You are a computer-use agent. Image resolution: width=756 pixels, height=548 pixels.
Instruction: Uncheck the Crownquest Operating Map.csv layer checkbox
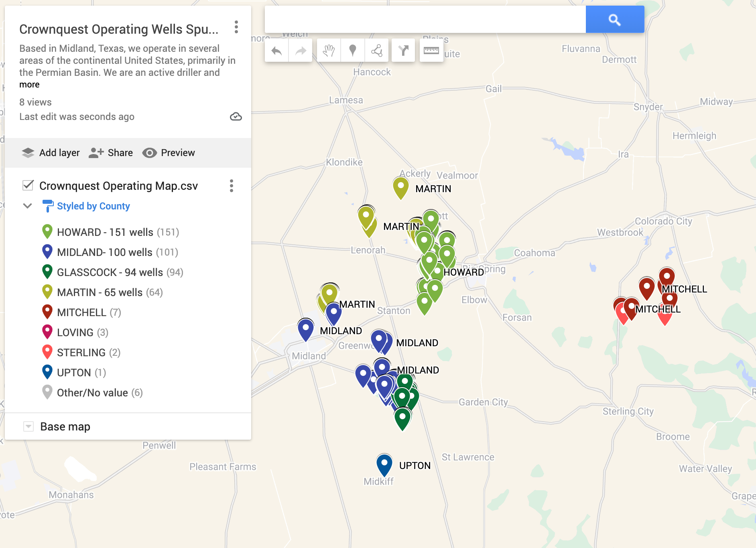[x=28, y=185]
